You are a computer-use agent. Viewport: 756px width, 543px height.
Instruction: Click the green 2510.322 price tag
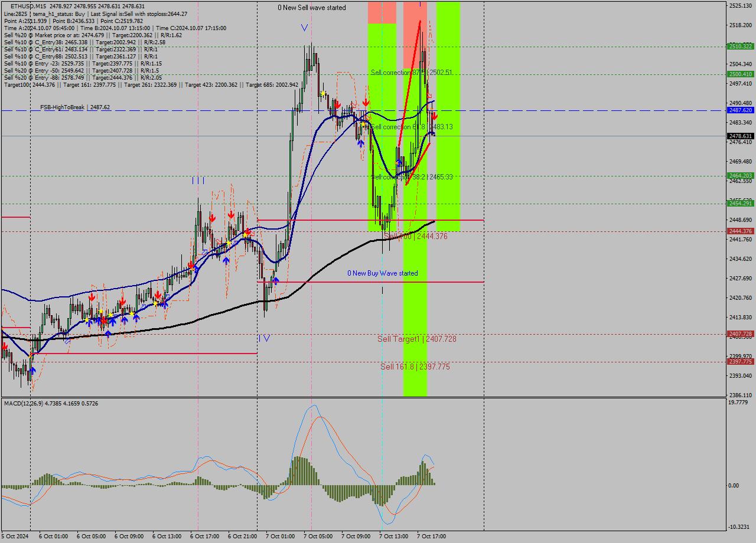[740, 46]
